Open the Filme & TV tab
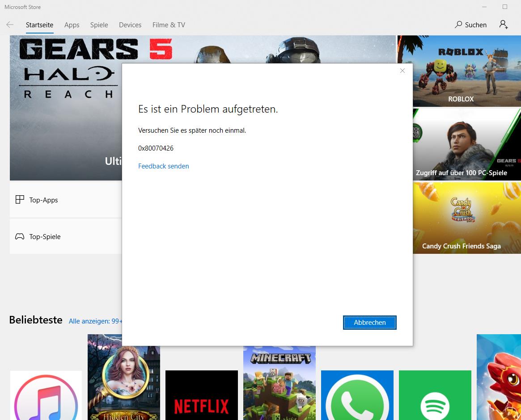 169,25
